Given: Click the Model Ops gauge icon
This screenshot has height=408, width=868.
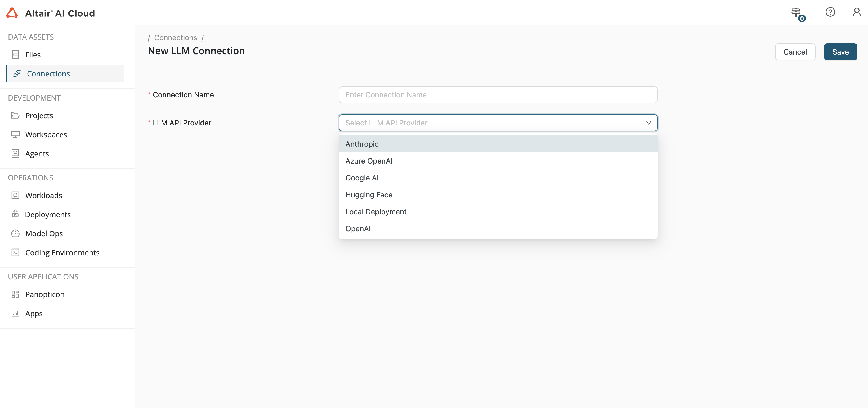Looking at the screenshot, I should [16, 233].
